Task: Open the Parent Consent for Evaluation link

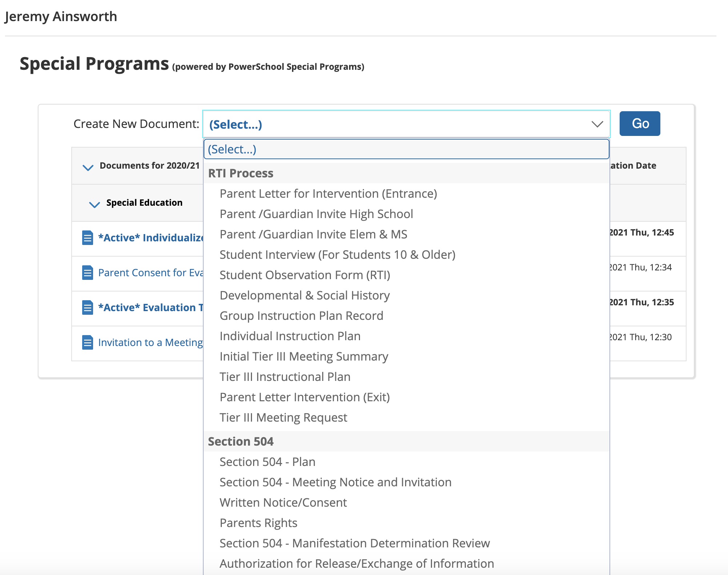Action: click(150, 273)
